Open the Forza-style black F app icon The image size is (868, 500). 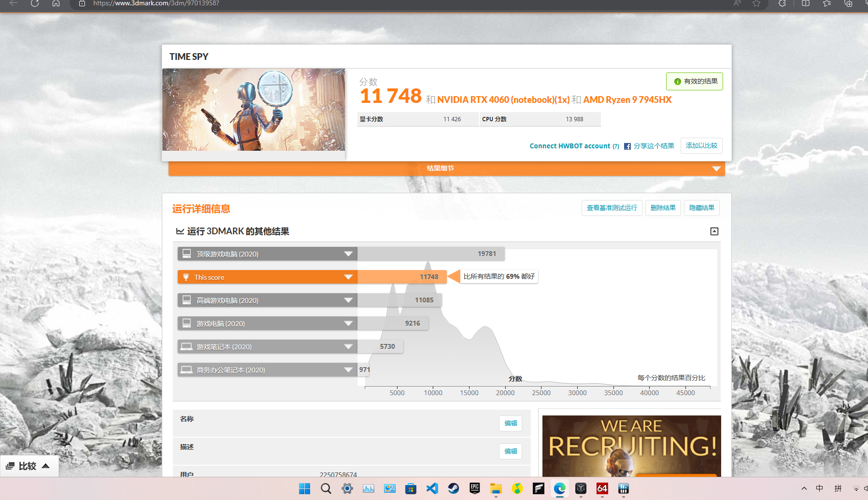coord(539,488)
